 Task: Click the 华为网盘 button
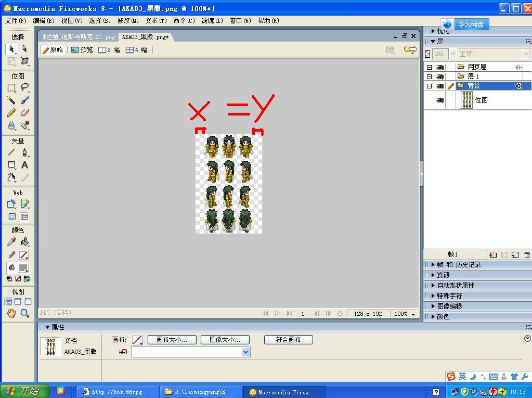(x=471, y=24)
